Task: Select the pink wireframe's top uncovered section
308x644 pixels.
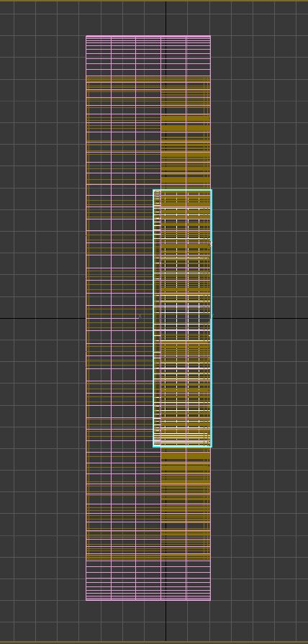Action: coord(148,56)
